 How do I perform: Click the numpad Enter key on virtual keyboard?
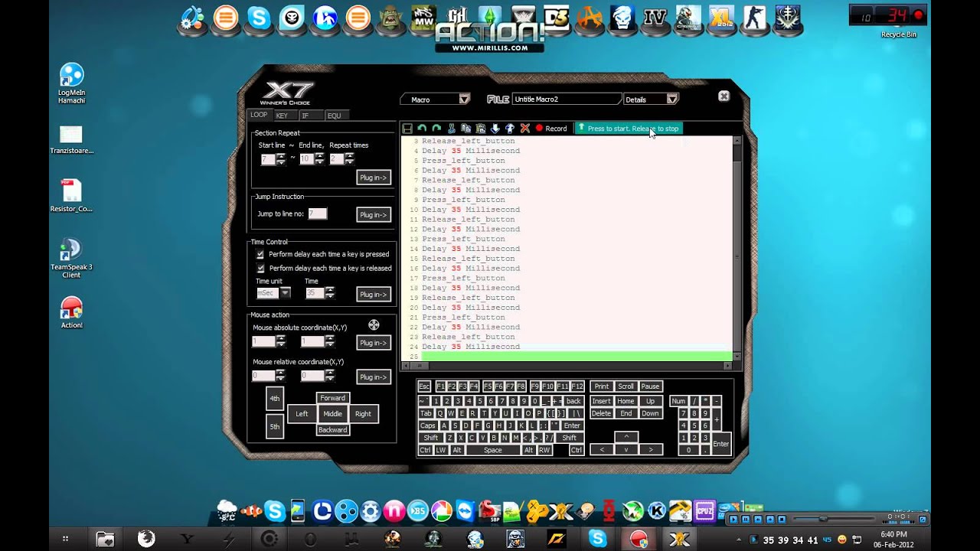coord(720,444)
